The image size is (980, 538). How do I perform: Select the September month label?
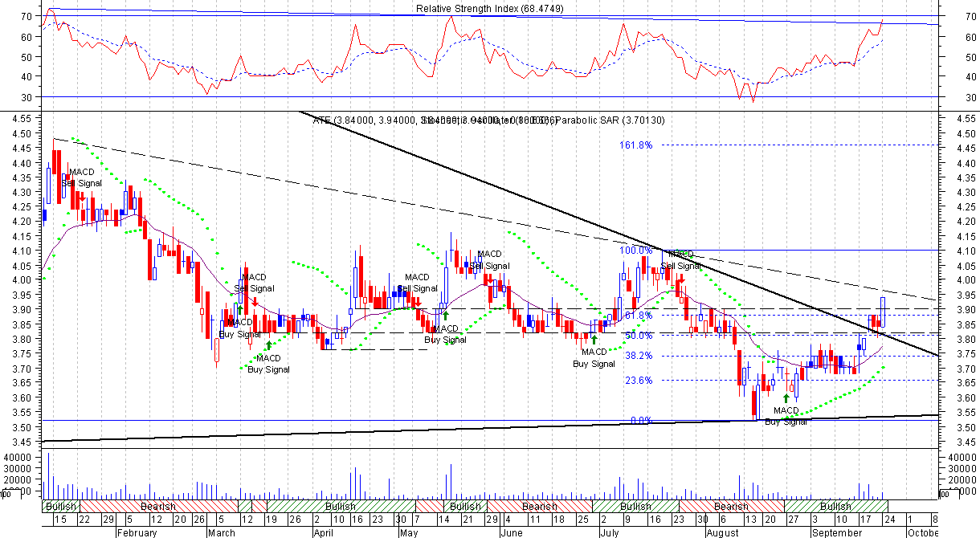pos(835,532)
